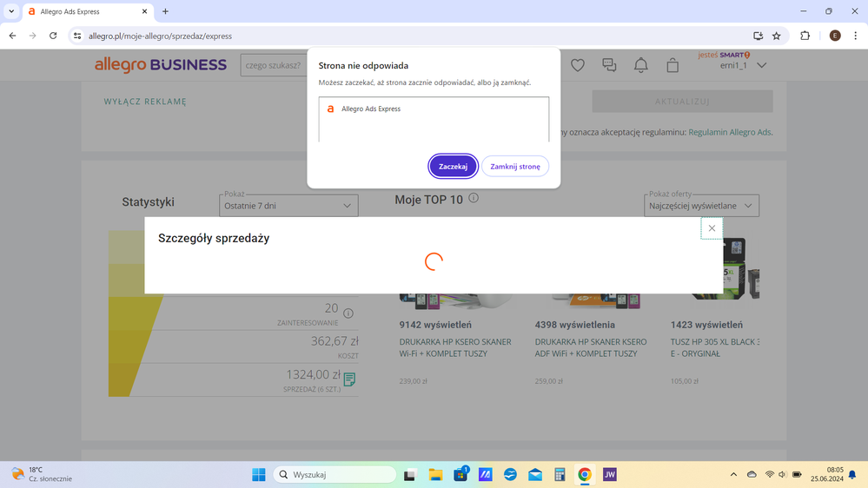Viewport: 868px width, 488px height.
Task: Select Allegro Ads Express entry in dialog list
Action: click(434, 109)
